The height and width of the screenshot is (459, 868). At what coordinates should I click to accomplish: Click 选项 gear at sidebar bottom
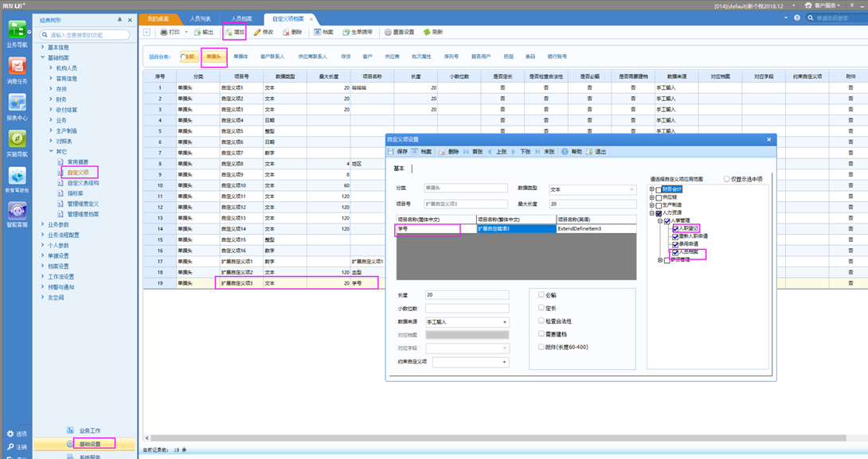click(17, 434)
